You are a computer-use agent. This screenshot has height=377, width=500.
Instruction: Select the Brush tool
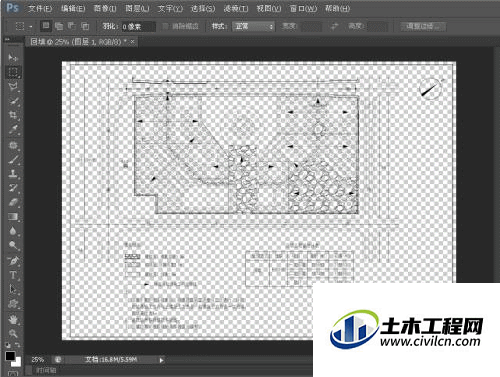tap(13, 159)
